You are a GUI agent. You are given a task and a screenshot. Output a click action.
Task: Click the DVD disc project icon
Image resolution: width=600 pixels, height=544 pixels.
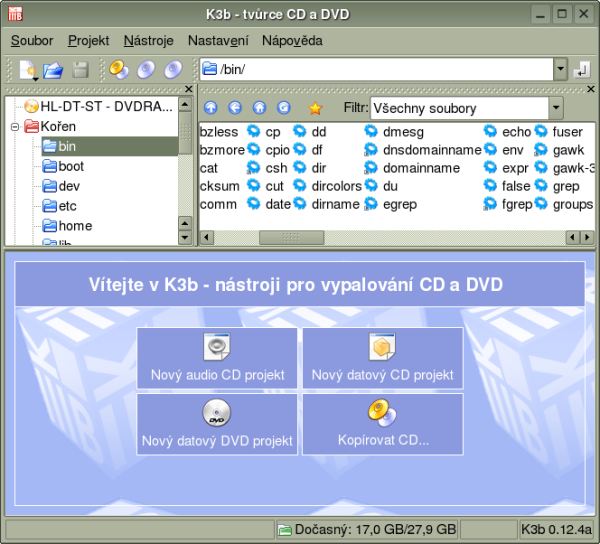pyautogui.click(x=217, y=413)
